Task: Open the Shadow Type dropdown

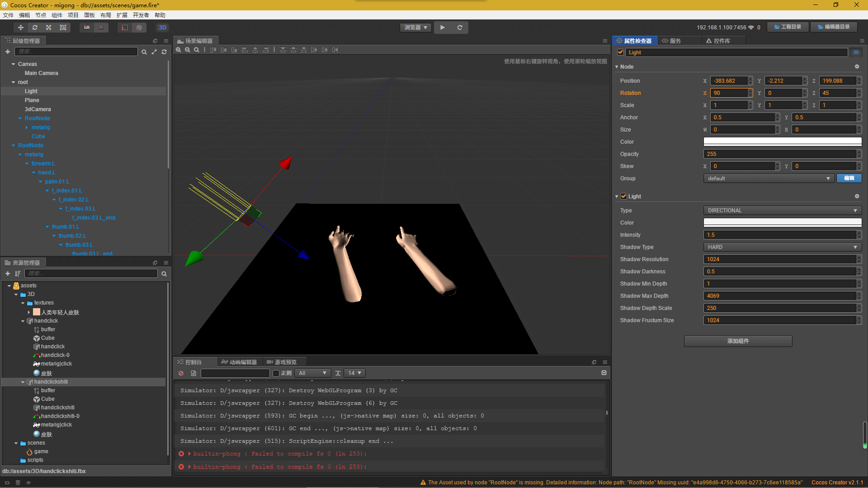Action: pyautogui.click(x=782, y=247)
